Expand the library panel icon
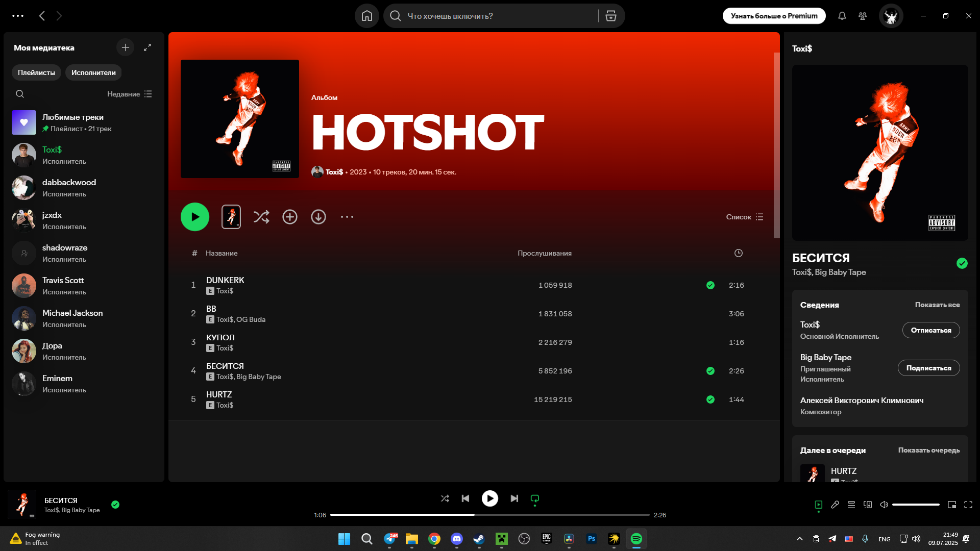Screen dimensions: 980x551 148,47
